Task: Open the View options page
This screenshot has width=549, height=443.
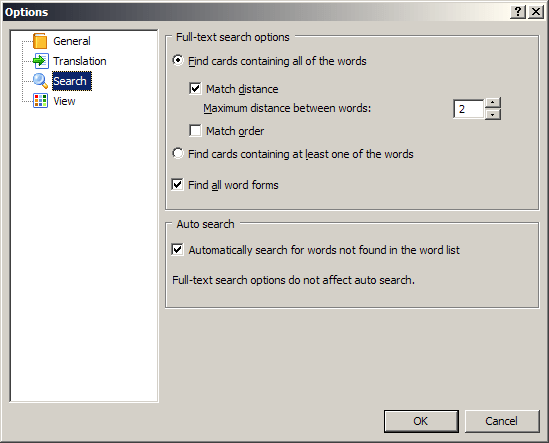Action: tap(64, 101)
